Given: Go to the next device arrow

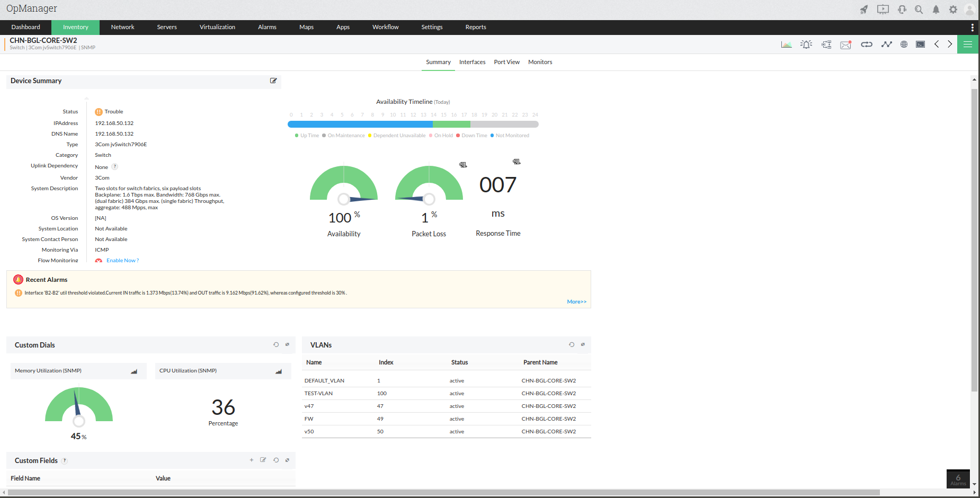Looking at the screenshot, I should [x=950, y=44].
